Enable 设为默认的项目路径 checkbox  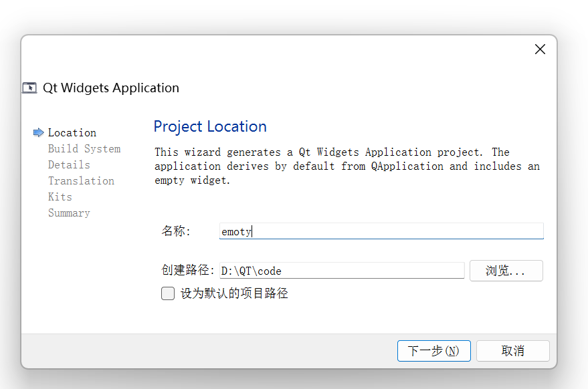168,293
